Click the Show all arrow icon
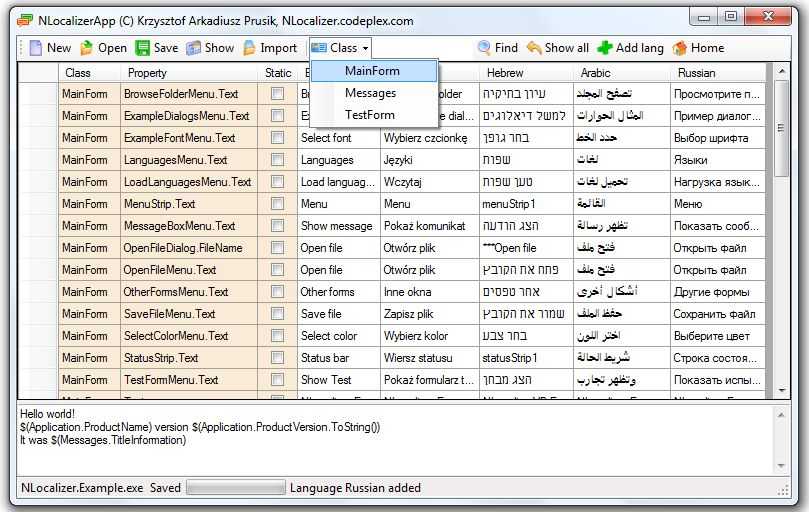The height and width of the screenshot is (512, 809). coord(534,48)
